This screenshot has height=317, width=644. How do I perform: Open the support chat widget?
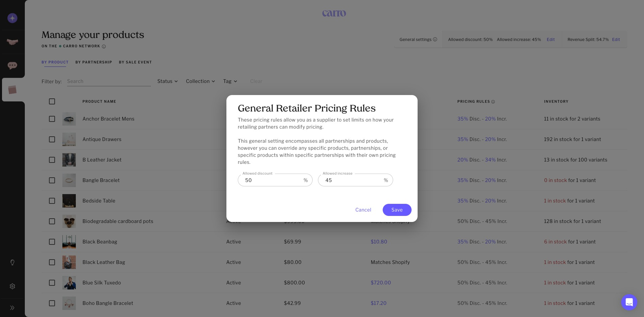click(629, 302)
